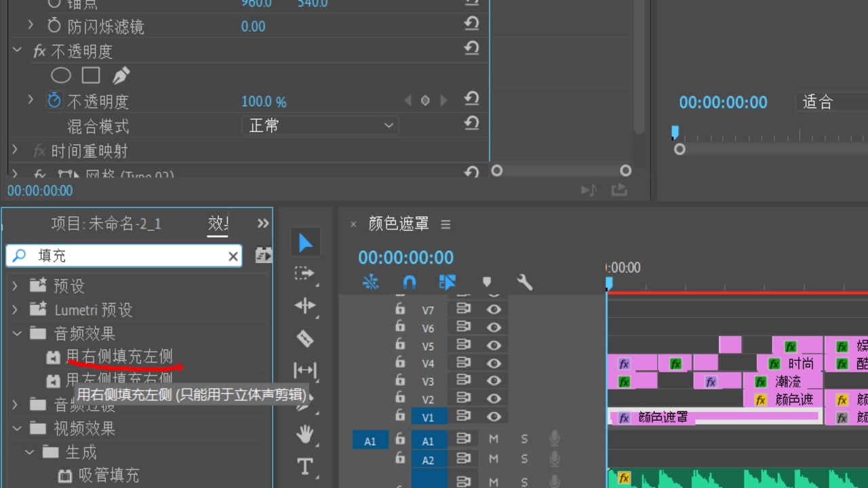
Task: Toggle animation stopwatch for 不透明度
Action: [x=54, y=101]
